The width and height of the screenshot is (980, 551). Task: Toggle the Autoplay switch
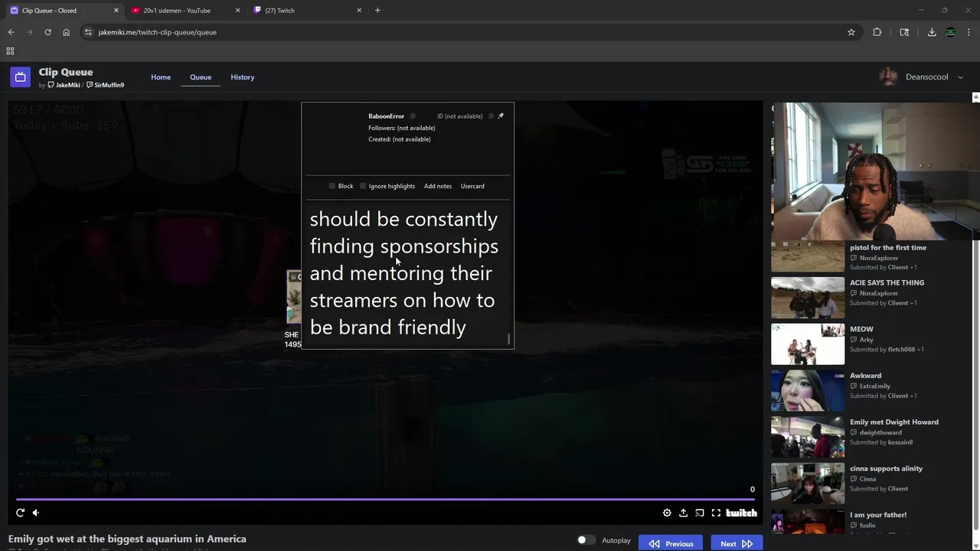pyautogui.click(x=586, y=540)
